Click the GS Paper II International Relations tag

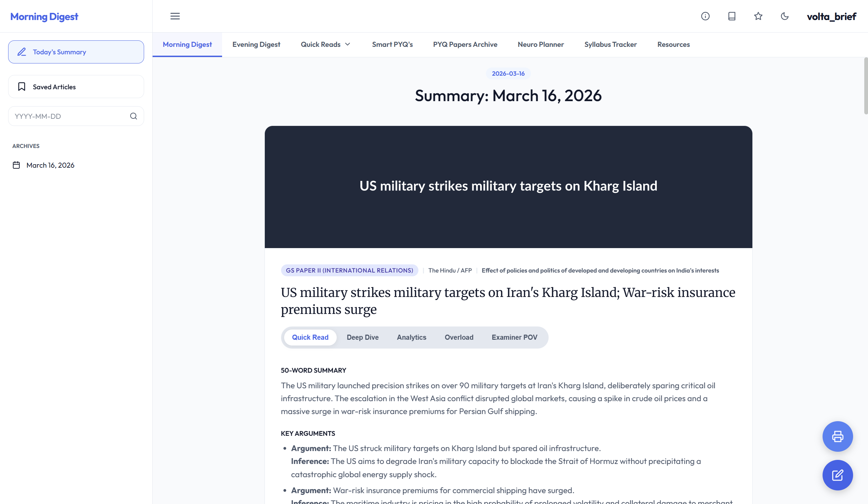(x=349, y=270)
